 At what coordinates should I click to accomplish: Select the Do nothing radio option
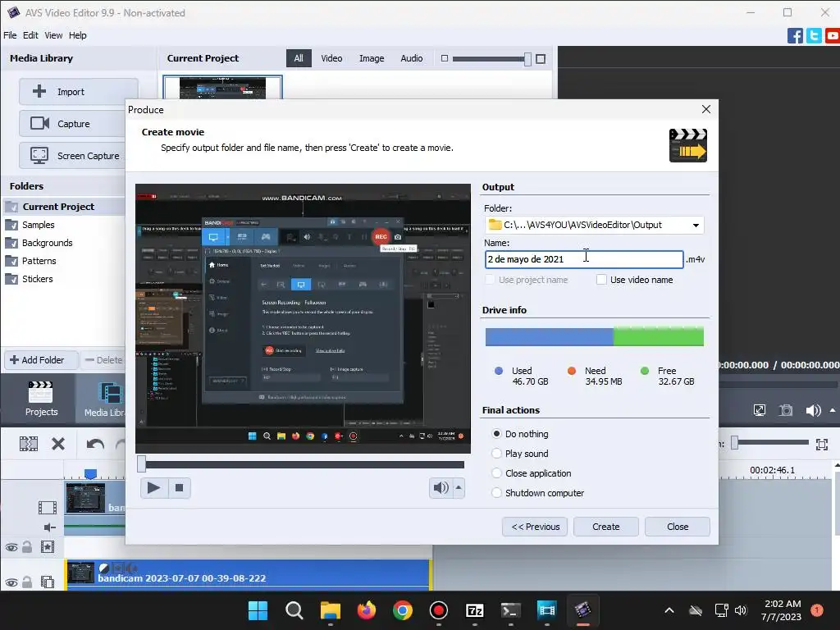coord(496,434)
